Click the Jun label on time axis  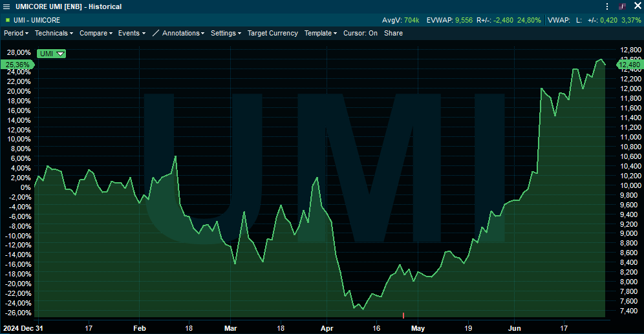click(514, 328)
